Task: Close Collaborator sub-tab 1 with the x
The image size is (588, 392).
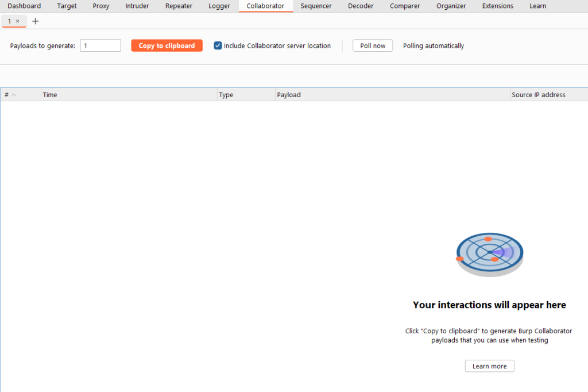Action: (18, 21)
